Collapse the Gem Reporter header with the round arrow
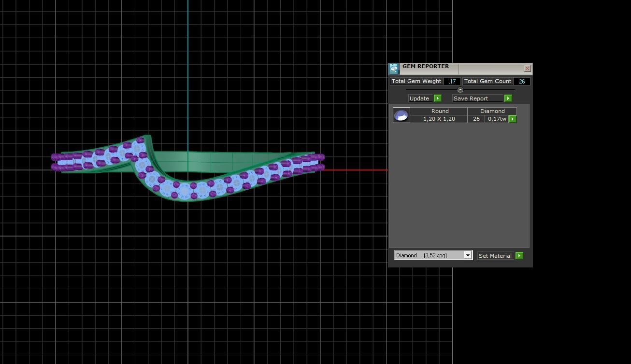Viewport: 631px width, 364px height. point(460,90)
